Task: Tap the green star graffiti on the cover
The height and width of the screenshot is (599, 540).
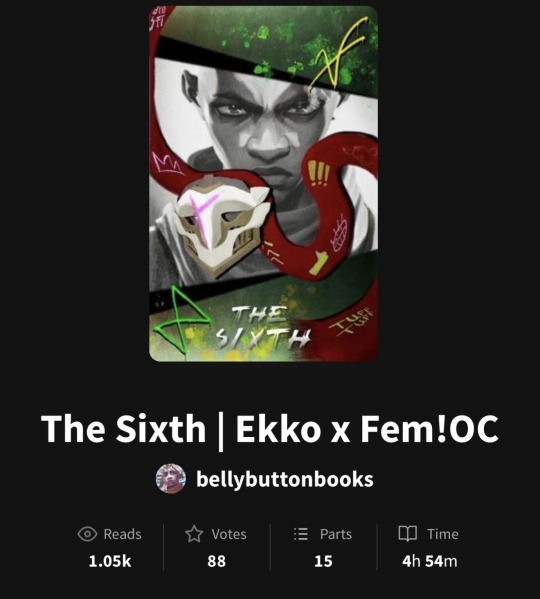Action: pos(179,317)
